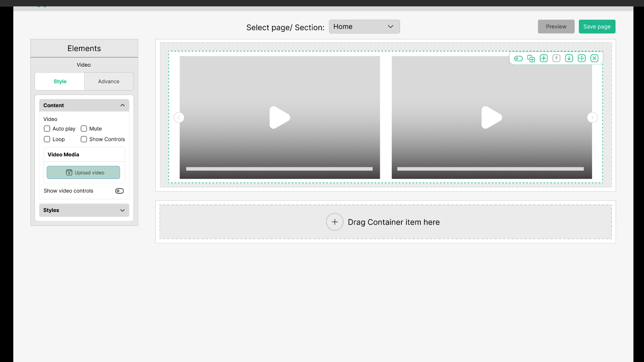Click the Save page button
The height and width of the screenshot is (362, 644).
(597, 27)
